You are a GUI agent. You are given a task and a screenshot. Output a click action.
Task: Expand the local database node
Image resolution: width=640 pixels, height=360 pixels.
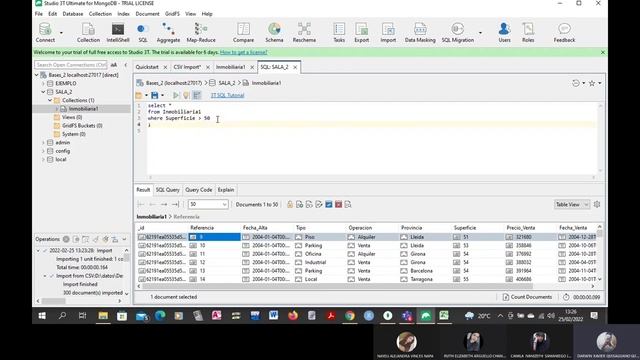tap(43, 160)
